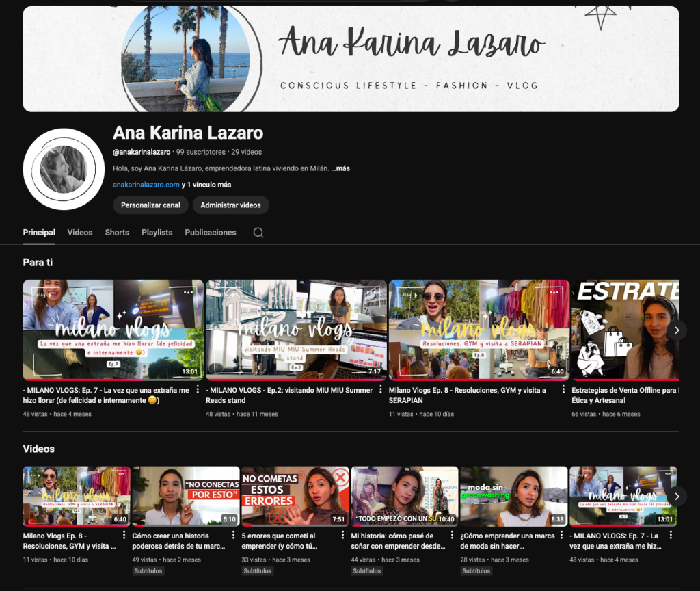Image resolution: width=700 pixels, height=591 pixels.
Task: Open more options for 'Mi historia' video
Action: [451, 536]
